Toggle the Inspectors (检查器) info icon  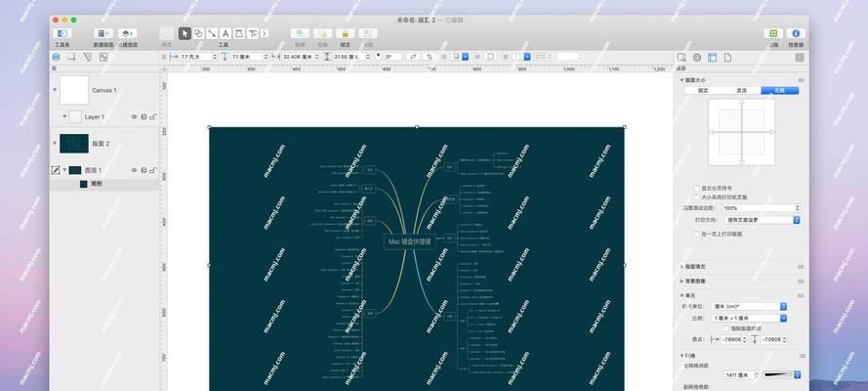click(796, 33)
